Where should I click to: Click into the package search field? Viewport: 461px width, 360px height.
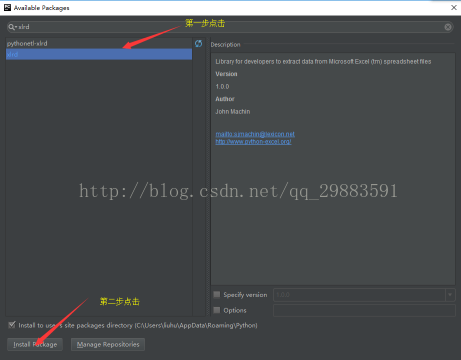pyautogui.click(x=230, y=27)
